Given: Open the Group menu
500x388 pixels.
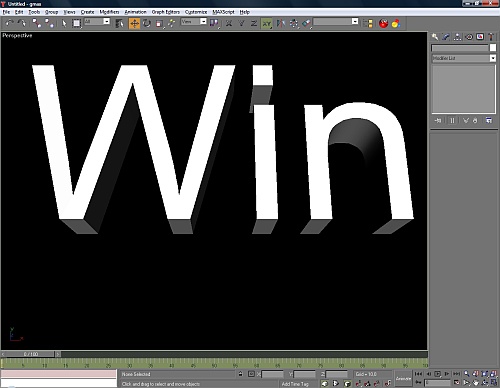Looking at the screenshot, I should (x=51, y=12).
